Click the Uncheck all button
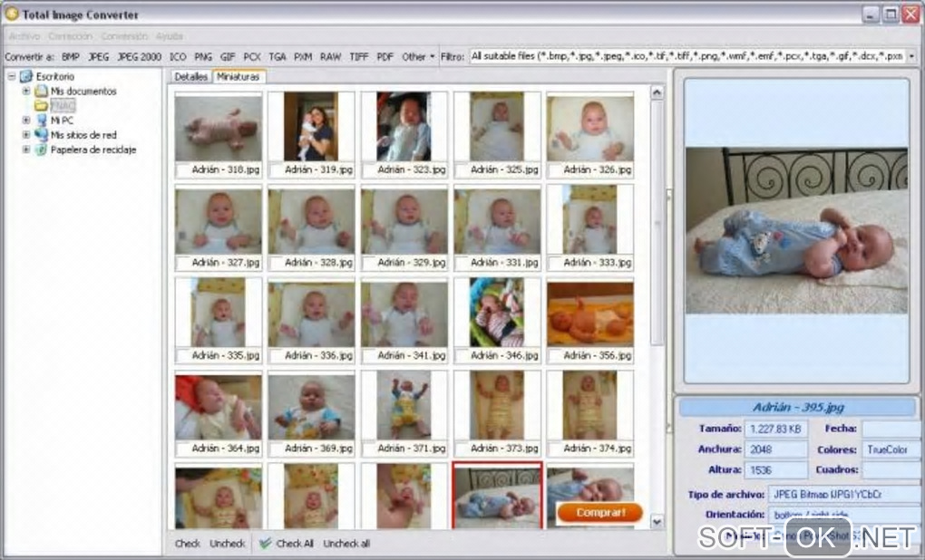 (346, 544)
